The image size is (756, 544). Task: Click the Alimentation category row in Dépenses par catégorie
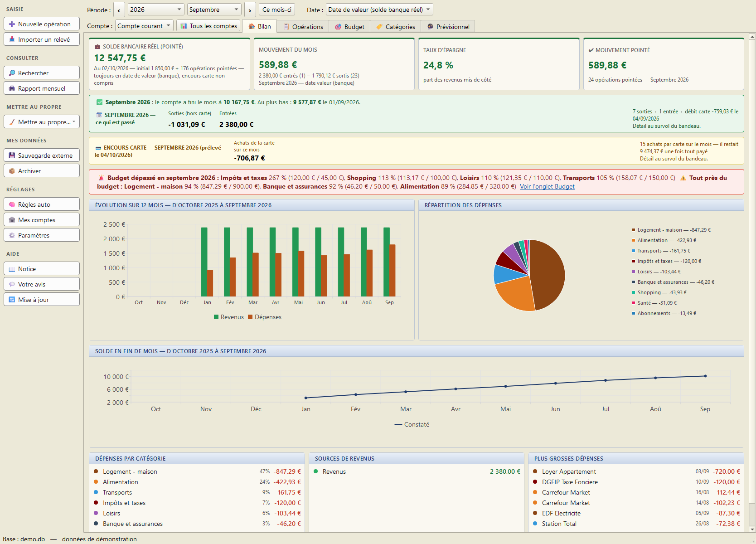[x=197, y=482]
